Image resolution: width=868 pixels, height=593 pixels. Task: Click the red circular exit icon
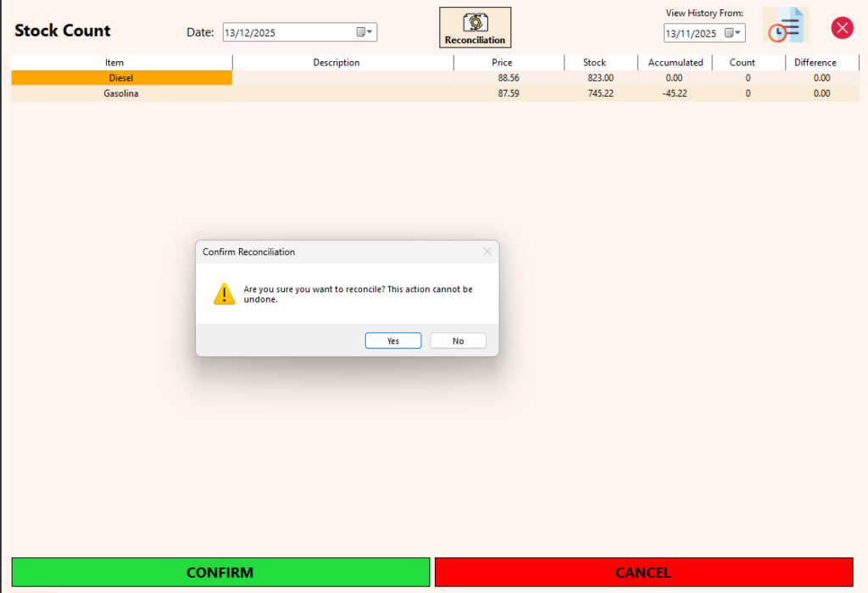point(842,27)
